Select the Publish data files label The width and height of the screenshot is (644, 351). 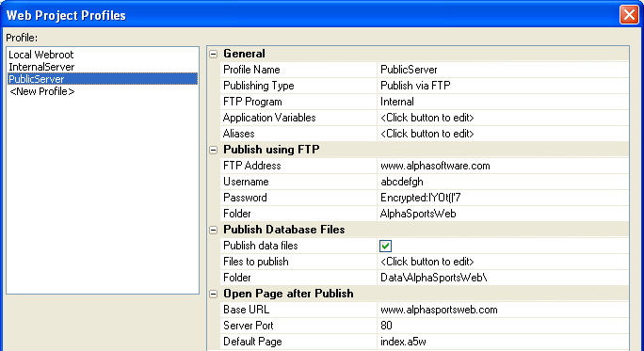pyautogui.click(x=261, y=246)
